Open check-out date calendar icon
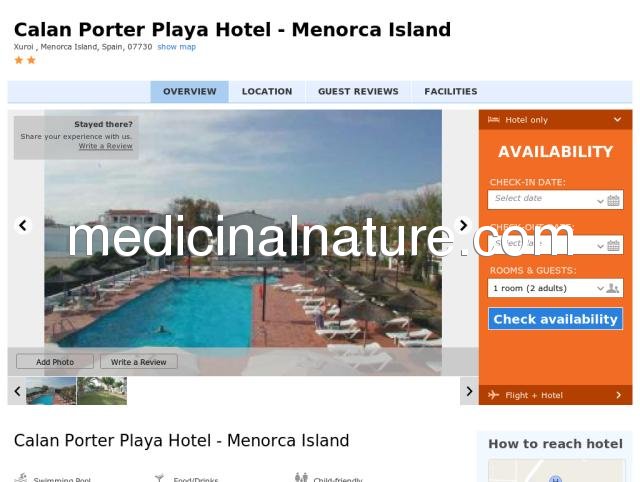 point(613,245)
